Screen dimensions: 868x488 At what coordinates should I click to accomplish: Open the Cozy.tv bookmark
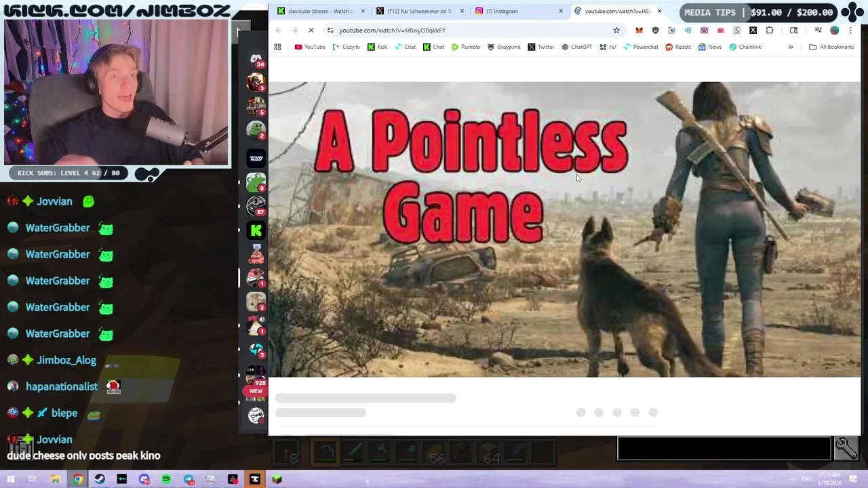tap(346, 47)
